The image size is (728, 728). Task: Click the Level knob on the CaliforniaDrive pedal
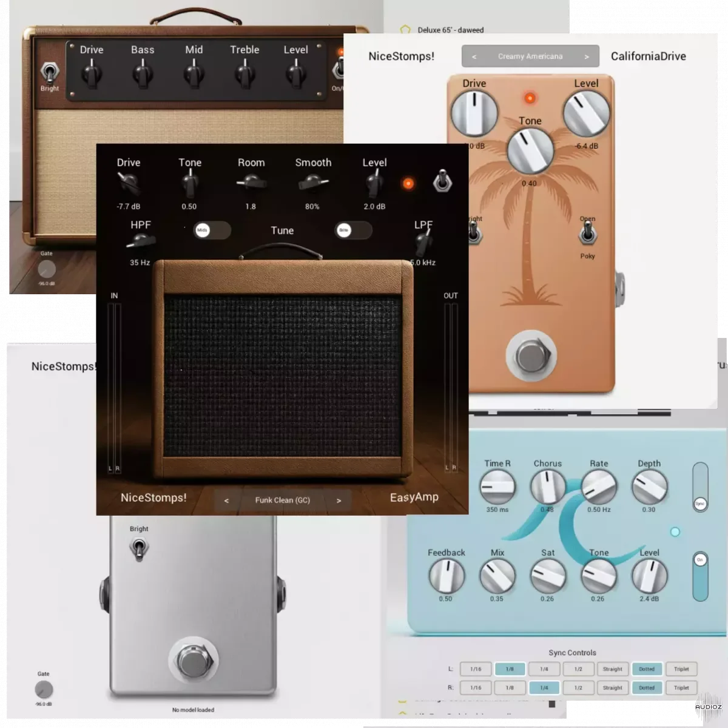(586, 113)
